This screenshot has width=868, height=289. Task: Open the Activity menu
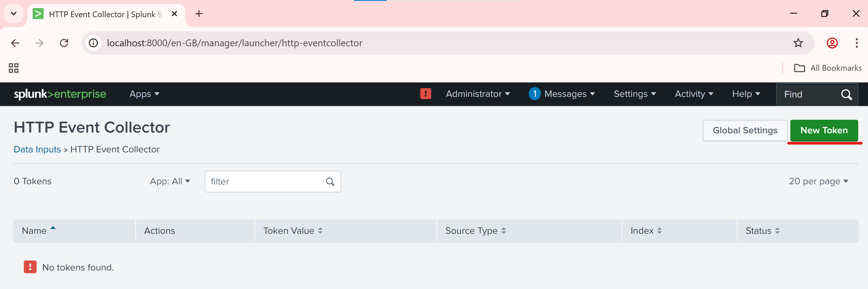[694, 94]
